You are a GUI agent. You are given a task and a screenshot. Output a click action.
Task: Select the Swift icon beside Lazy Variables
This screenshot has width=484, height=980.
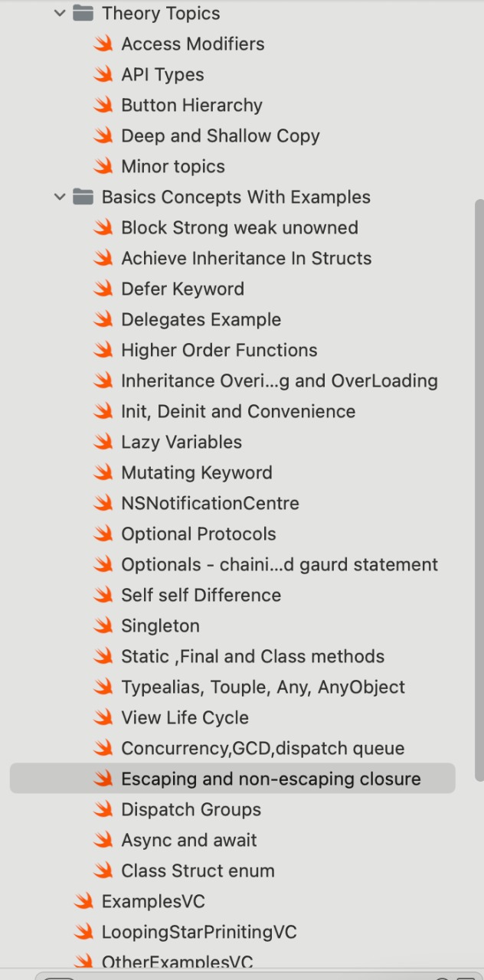104,442
